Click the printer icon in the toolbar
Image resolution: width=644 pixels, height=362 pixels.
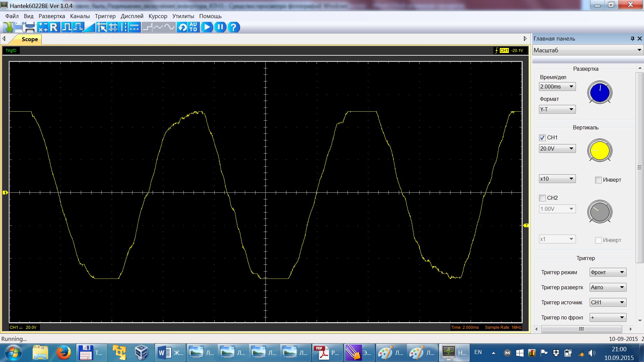point(30,27)
